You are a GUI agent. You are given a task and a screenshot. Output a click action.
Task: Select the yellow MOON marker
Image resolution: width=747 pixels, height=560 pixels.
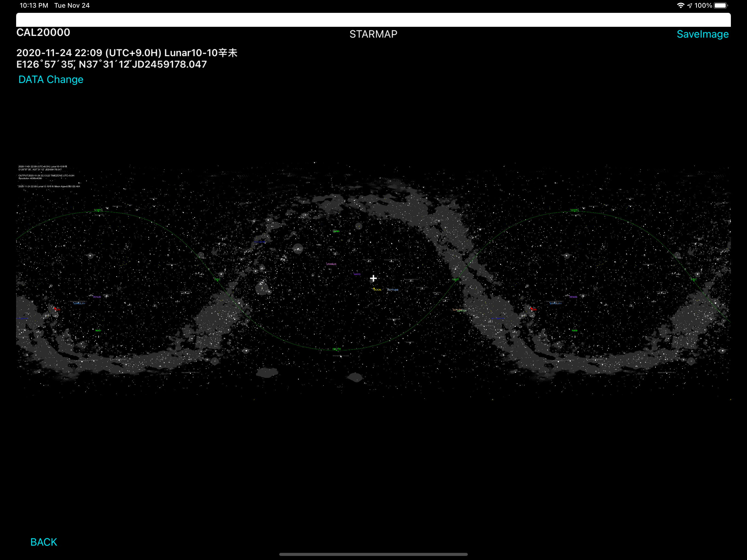(x=377, y=290)
